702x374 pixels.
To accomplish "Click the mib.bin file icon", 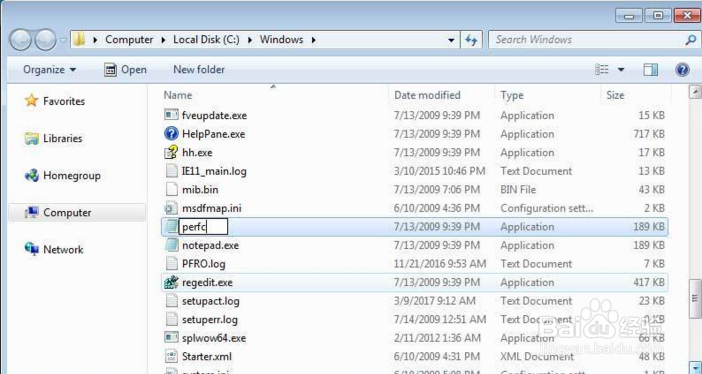I will [171, 189].
